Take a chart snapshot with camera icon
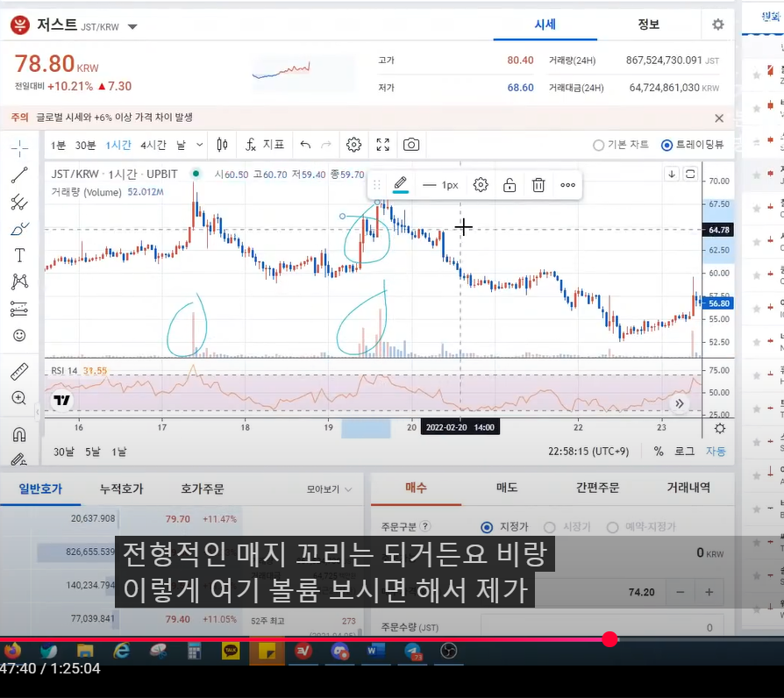This screenshot has height=698, width=784. pyautogui.click(x=411, y=145)
